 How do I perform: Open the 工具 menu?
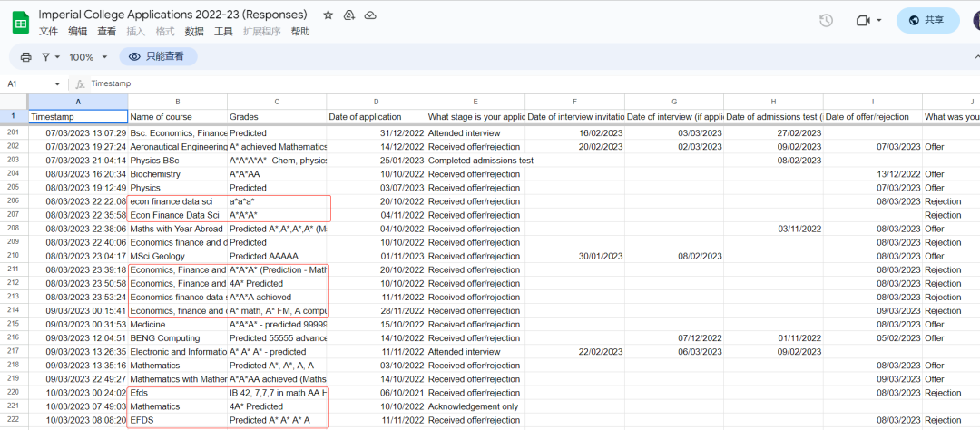[x=224, y=31]
